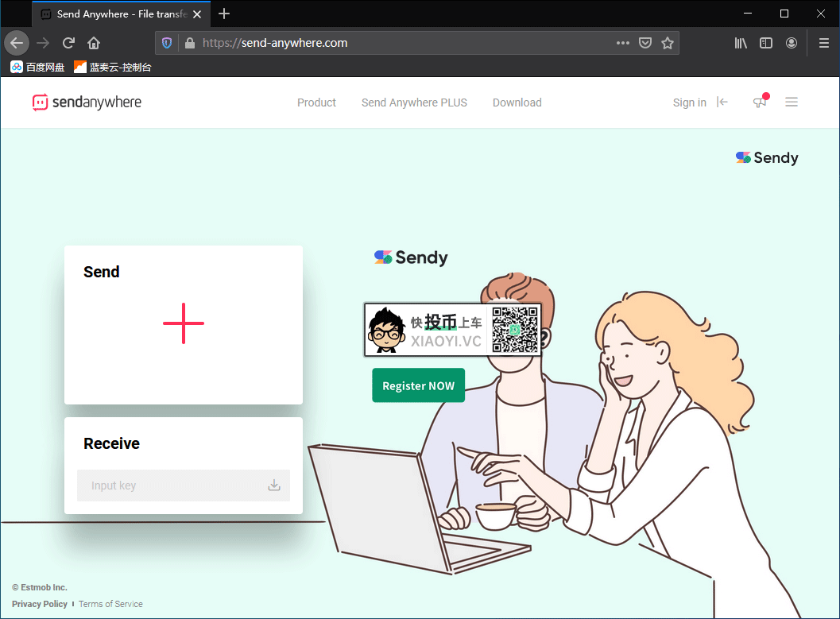Open the announcements megaphone icon
Image resolution: width=840 pixels, height=619 pixels.
pyautogui.click(x=761, y=101)
